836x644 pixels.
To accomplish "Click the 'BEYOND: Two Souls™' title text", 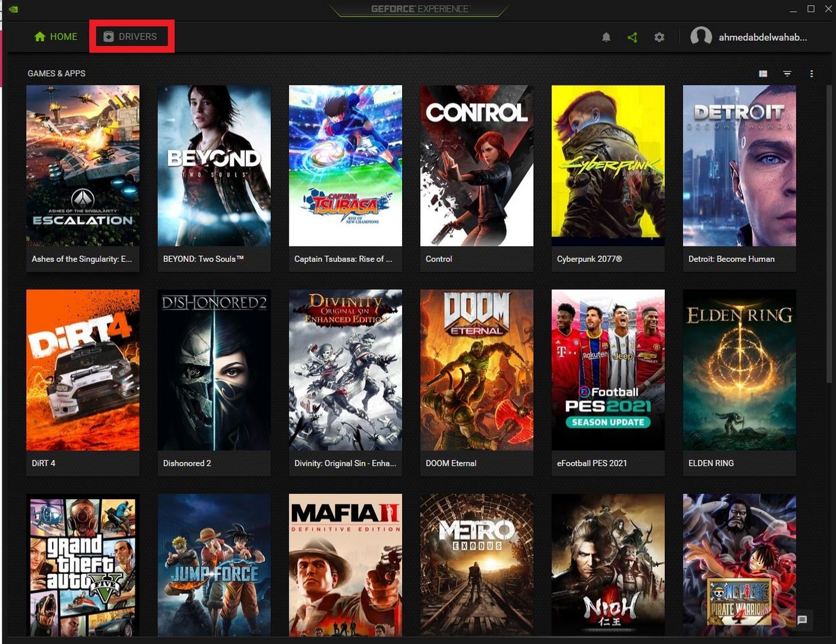I will click(x=203, y=259).
